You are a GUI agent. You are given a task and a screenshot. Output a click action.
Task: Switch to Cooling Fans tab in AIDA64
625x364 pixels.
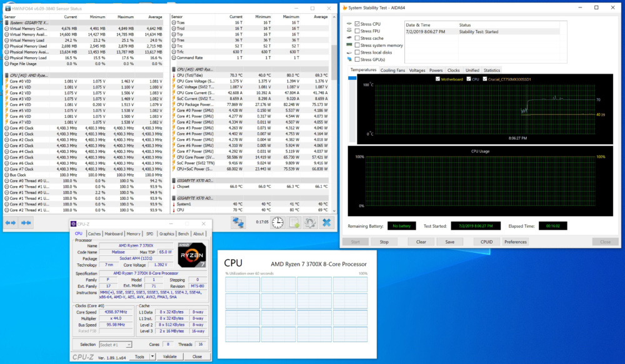392,70
